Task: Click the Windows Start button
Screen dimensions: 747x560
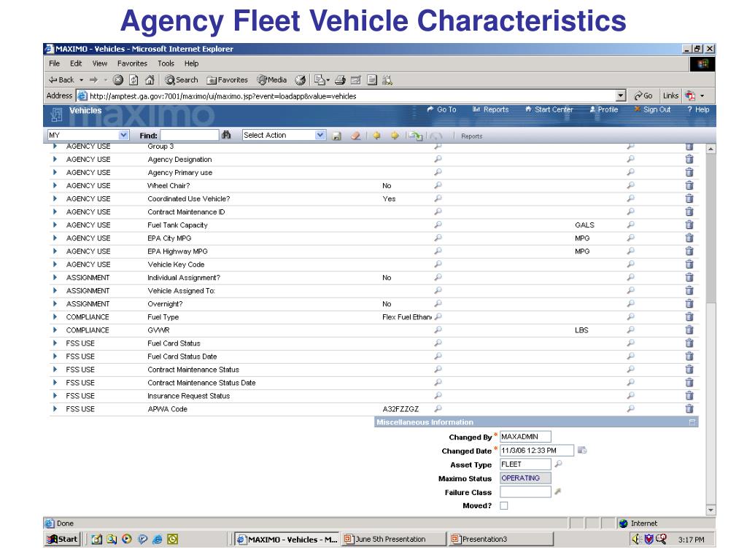Action: pyautogui.click(x=62, y=539)
